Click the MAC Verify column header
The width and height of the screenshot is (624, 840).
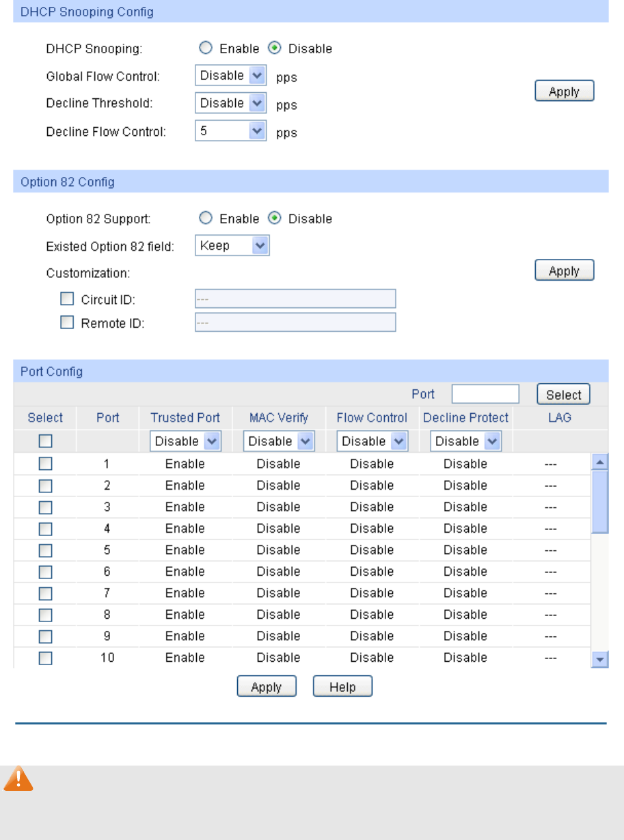[x=279, y=418]
